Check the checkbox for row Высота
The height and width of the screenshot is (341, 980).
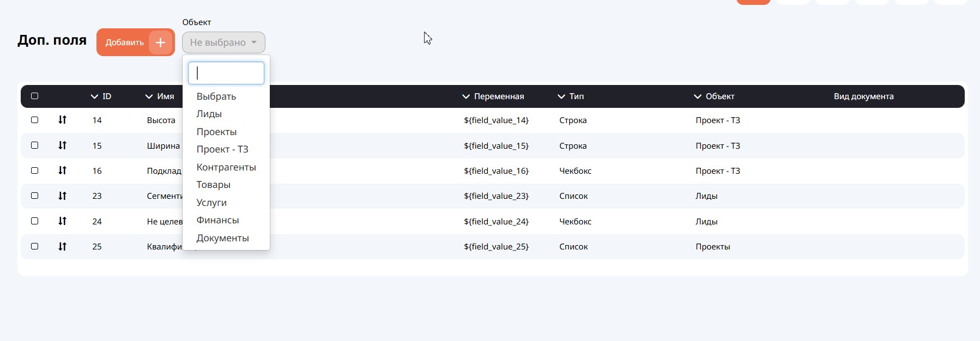[35, 120]
